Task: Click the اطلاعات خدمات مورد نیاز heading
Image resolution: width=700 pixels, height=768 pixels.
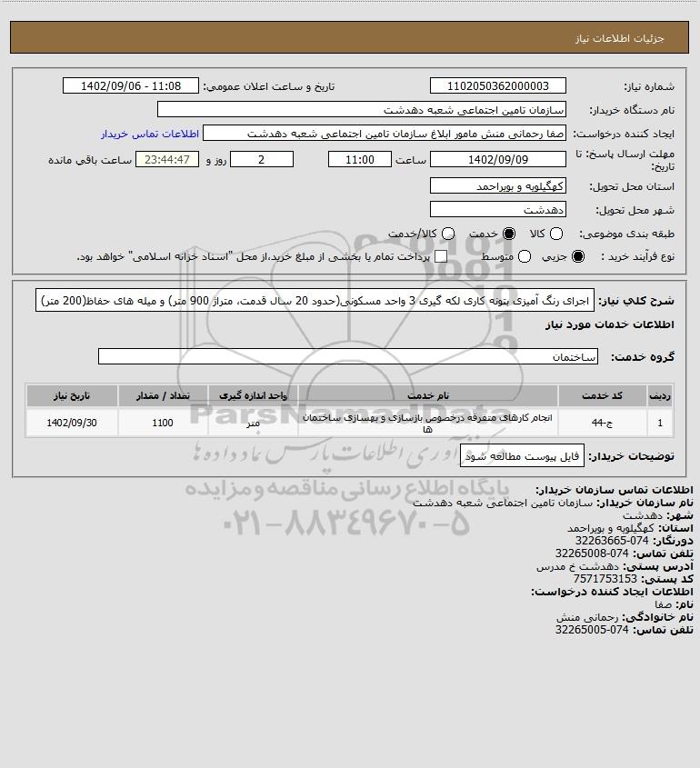Action: tap(610, 324)
